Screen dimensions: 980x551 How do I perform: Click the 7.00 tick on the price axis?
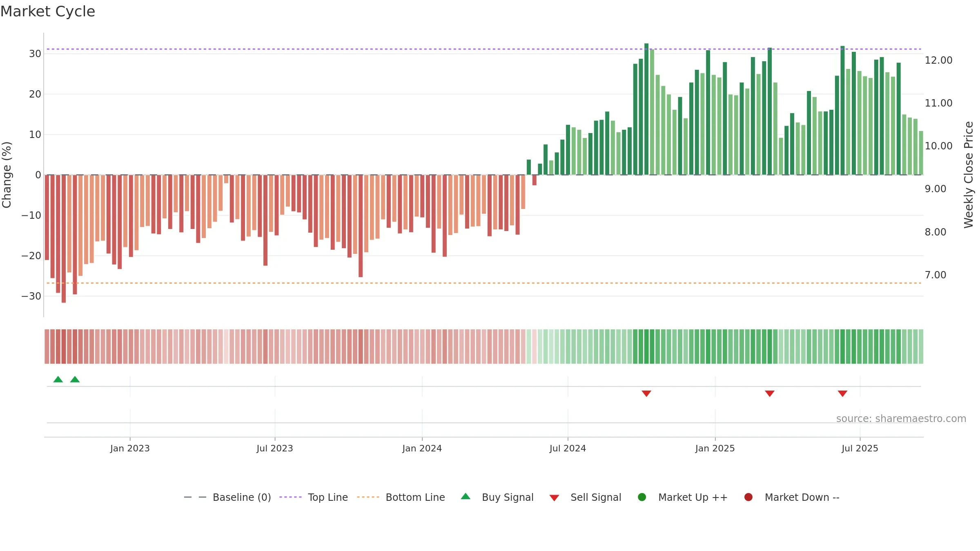[935, 275]
